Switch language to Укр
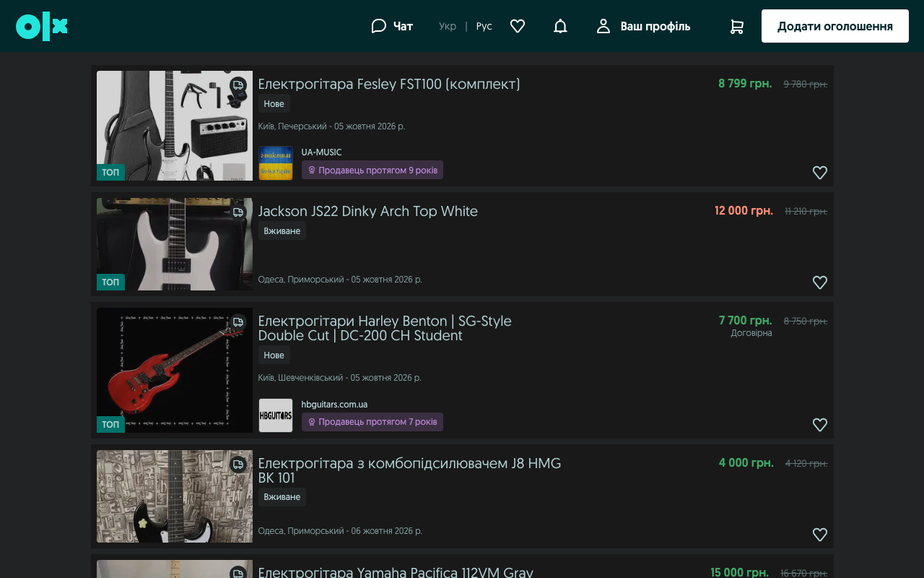 point(448,26)
